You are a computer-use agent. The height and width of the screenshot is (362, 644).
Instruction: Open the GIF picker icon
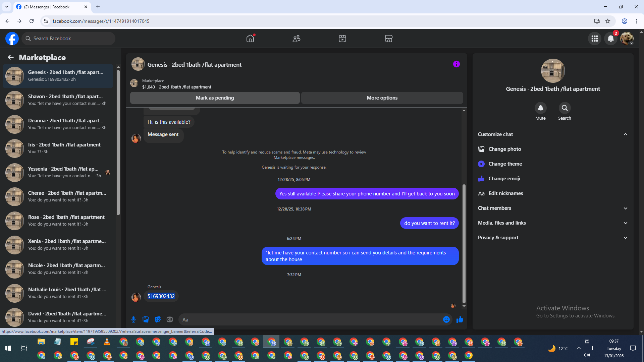click(170, 319)
